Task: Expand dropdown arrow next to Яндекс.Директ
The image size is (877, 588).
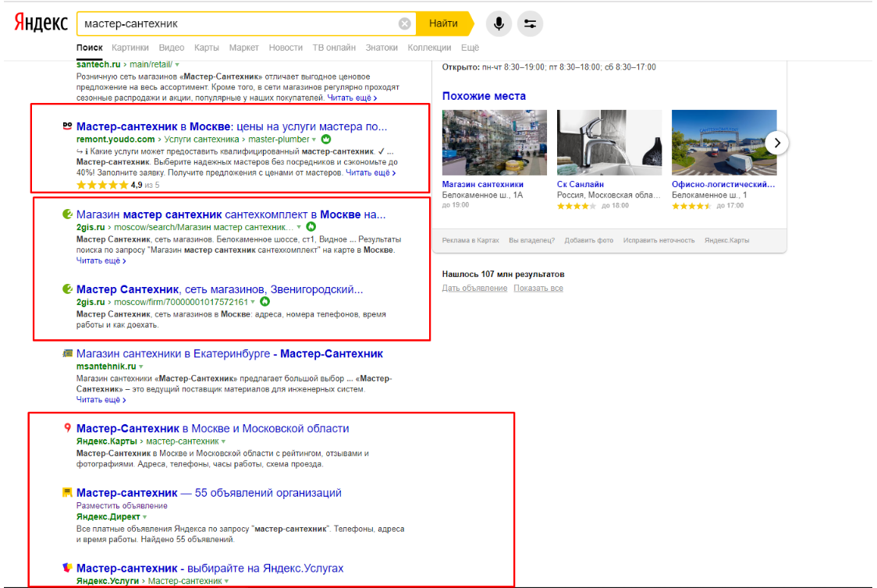Action: pos(145,518)
